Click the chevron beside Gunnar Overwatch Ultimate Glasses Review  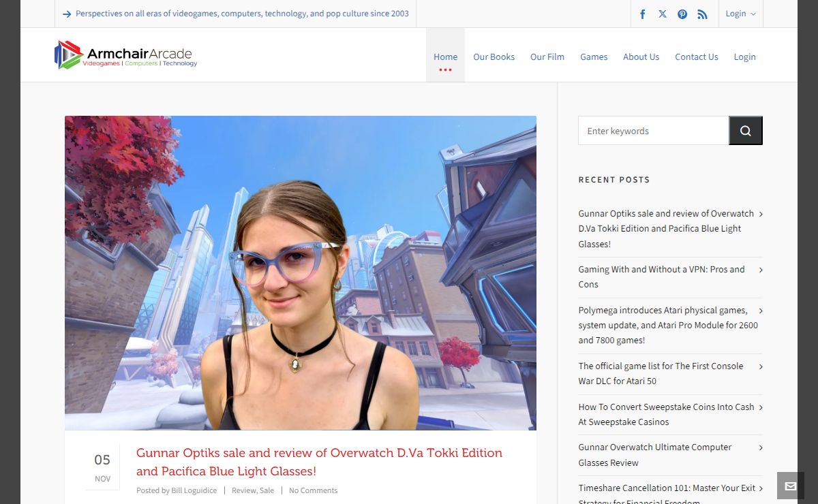761,447
